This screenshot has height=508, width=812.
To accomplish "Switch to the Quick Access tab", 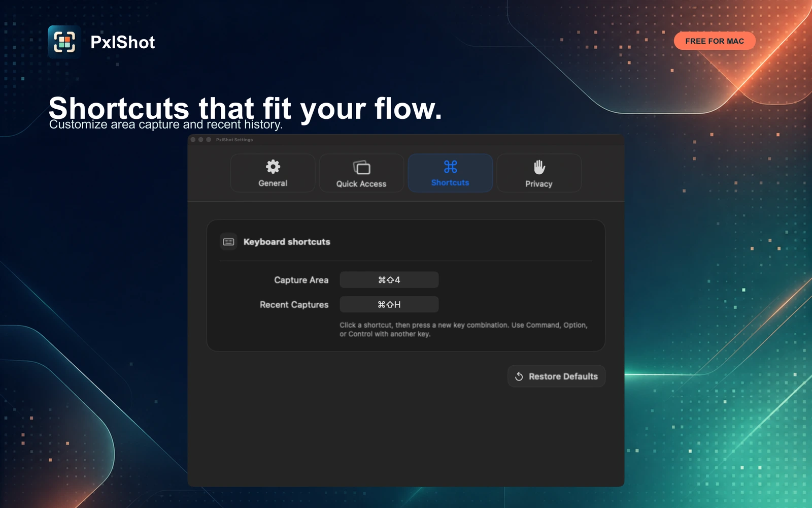I will (361, 173).
